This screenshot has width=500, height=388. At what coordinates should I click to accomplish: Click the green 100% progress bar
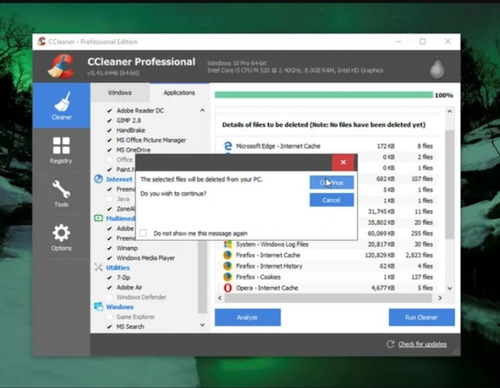click(x=324, y=95)
